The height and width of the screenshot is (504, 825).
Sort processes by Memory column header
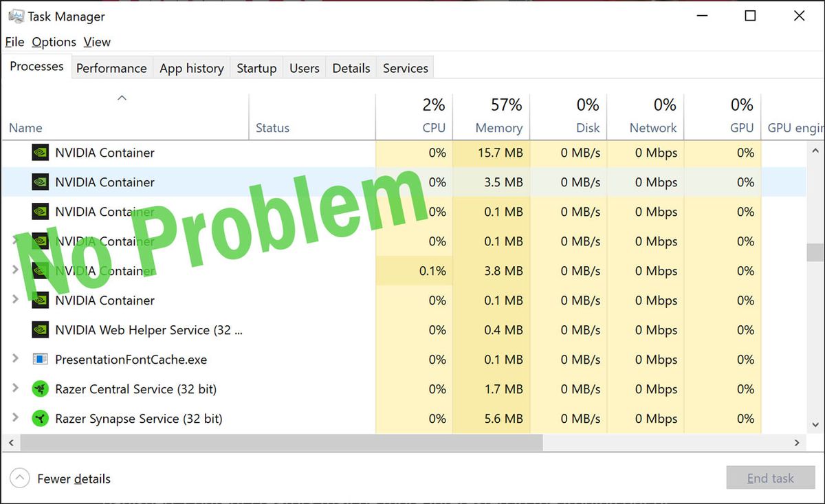pos(492,116)
